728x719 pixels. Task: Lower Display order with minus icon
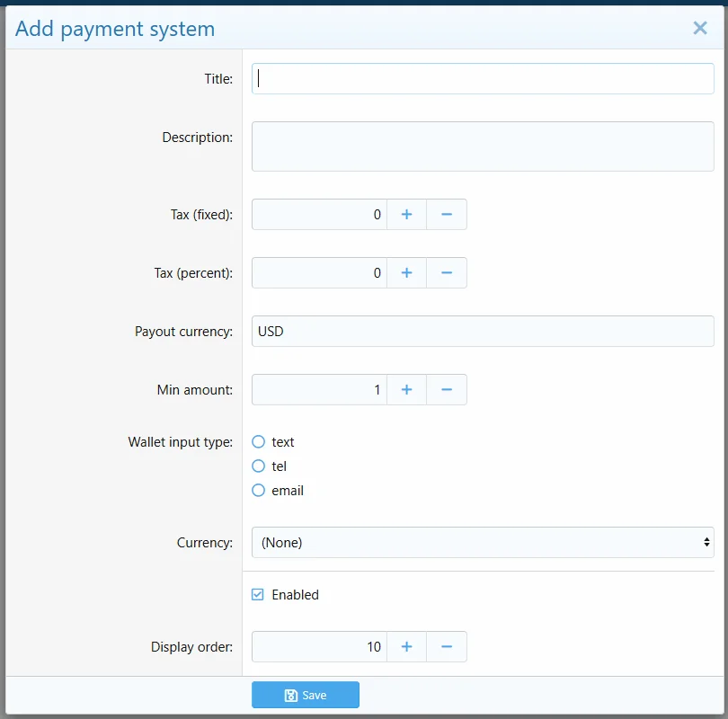[x=447, y=647]
